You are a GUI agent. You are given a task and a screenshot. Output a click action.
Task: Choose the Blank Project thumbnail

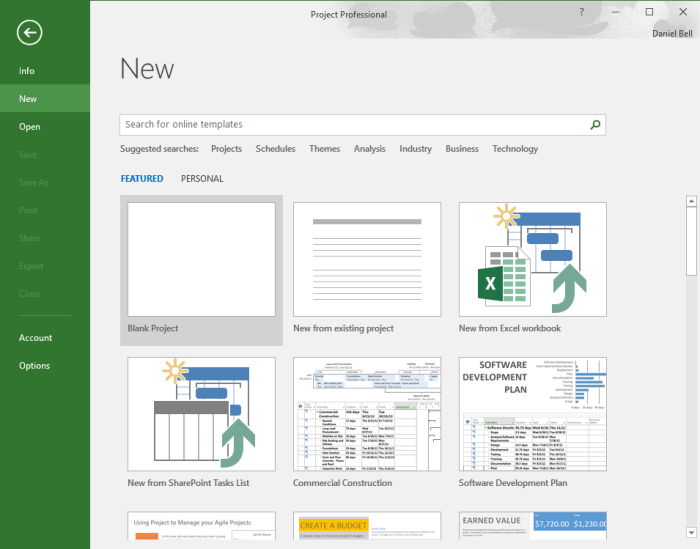point(201,259)
